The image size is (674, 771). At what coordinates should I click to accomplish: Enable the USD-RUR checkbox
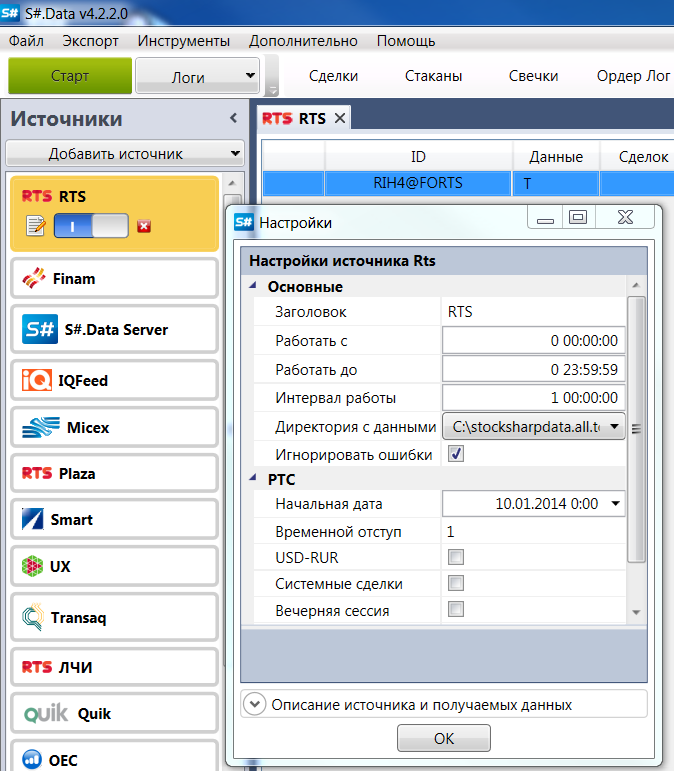click(x=456, y=557)
